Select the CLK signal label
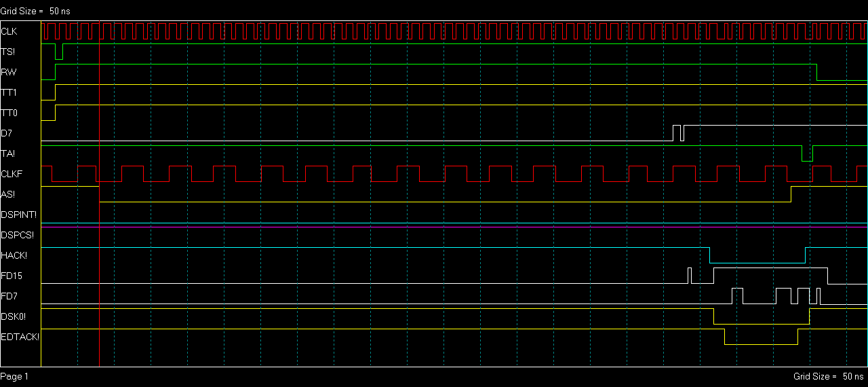868x387 pixels. (x=9, y=32)
